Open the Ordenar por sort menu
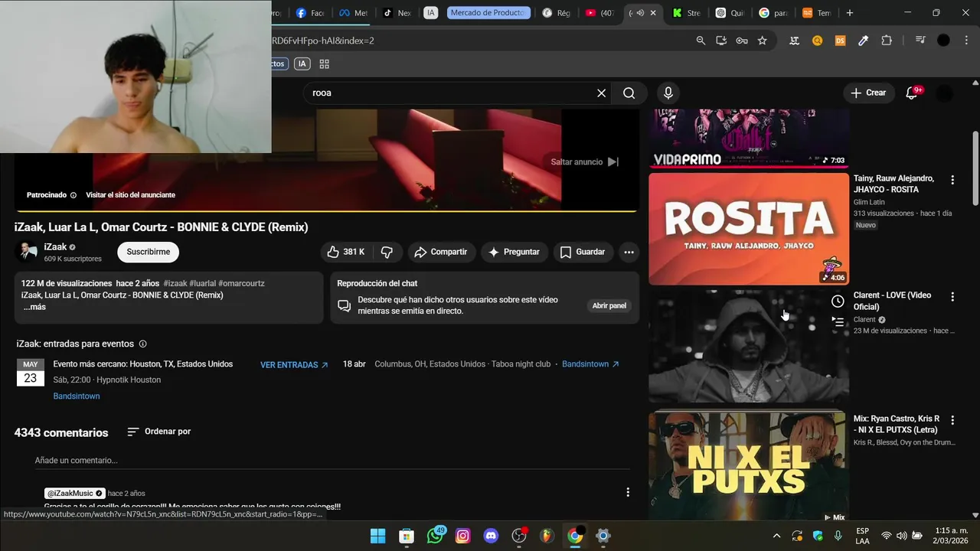The width and height of the screenshot is (980, 551). [158, 432]
